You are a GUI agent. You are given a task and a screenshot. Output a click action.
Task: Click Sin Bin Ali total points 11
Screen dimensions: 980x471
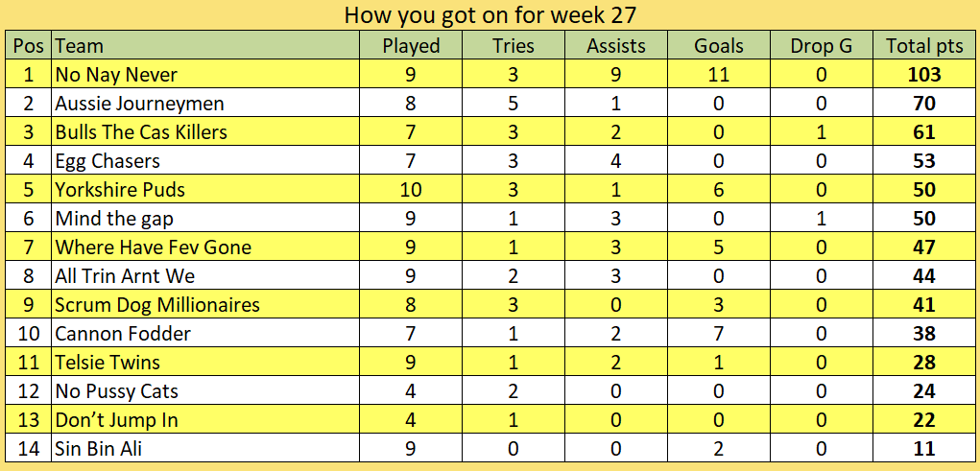click(x=924, y=448)
